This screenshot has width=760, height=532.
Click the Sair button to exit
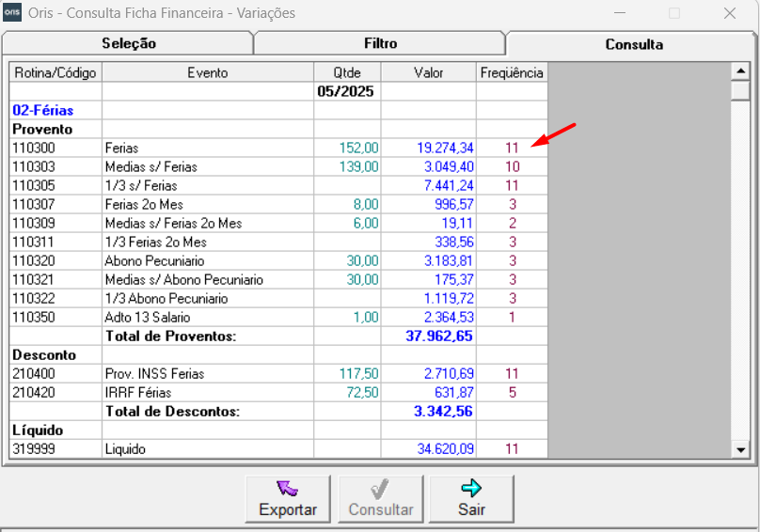[471, 499]
